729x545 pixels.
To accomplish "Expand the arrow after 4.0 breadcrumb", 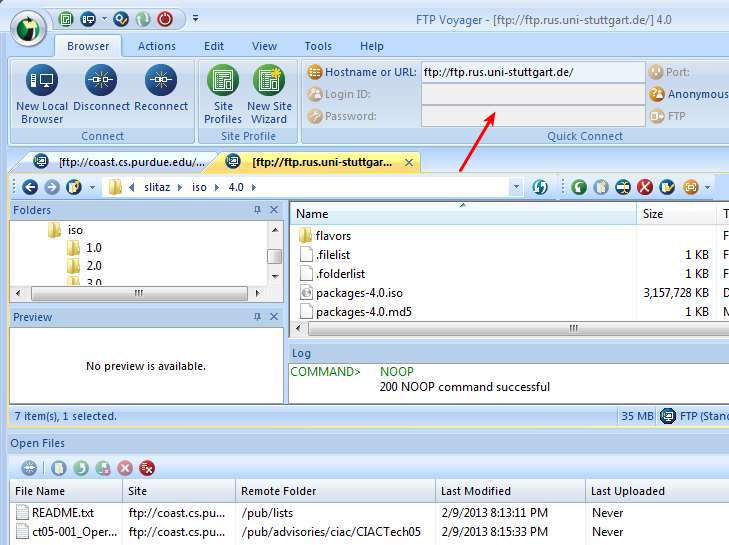I will 254,187.
